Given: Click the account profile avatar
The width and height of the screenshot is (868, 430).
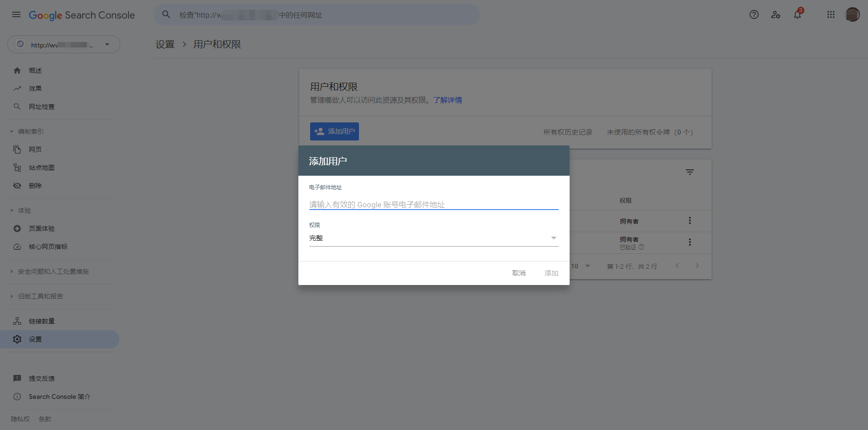Looking at the screenshot, I should point(852,15).
